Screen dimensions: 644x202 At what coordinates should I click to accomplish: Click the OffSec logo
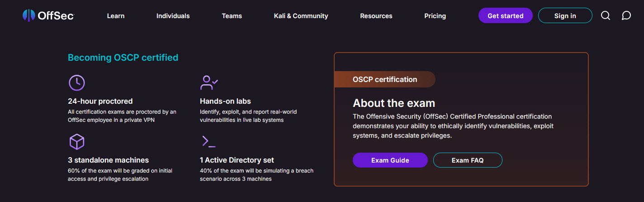coord(48,15)
